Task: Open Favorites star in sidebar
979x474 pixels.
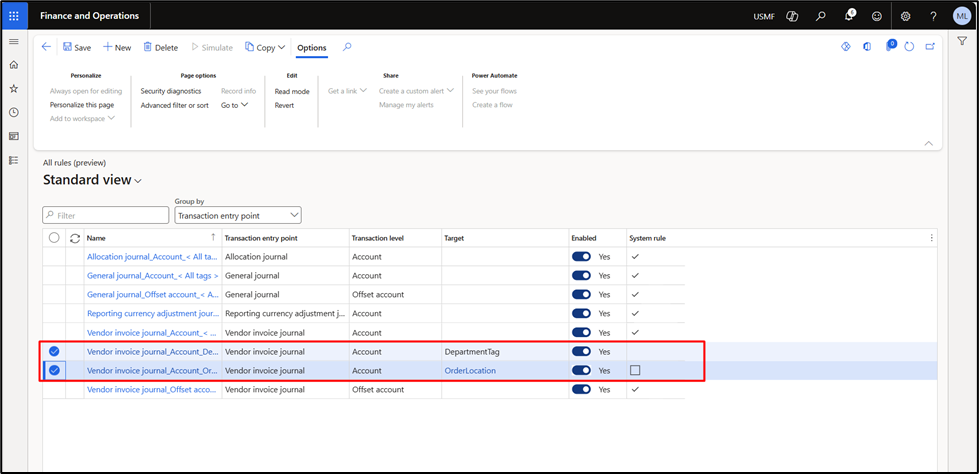Action: [x=14, y=89]
